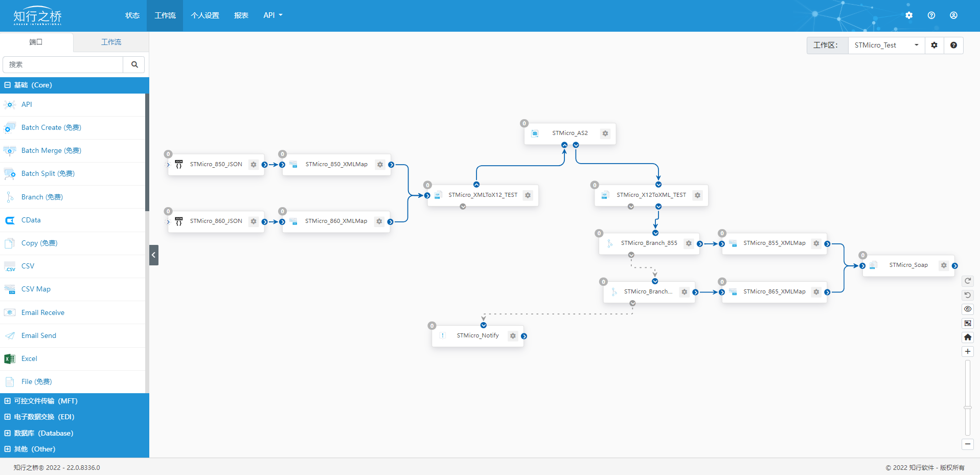Image resolution: width=980 pixels, height=475 pixels.
Task: Open settings gear on STMicro_860_JSON node
Action: click(254, 221)
